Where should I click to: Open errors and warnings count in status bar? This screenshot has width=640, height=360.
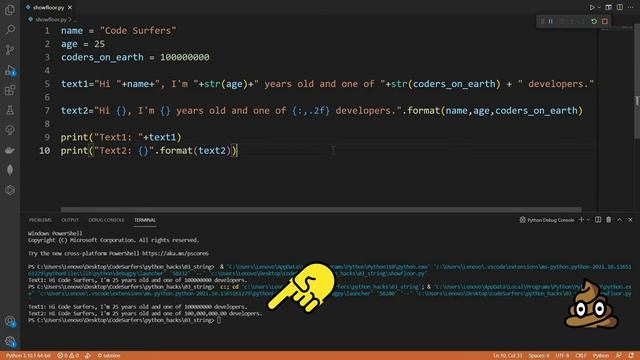pos(68,356)
